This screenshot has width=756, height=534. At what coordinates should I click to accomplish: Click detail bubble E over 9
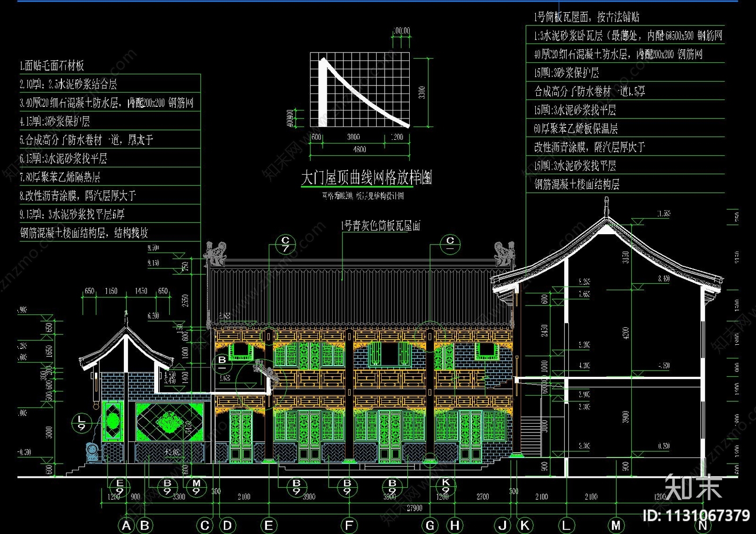pyautogui.click(x=120, y=487)
